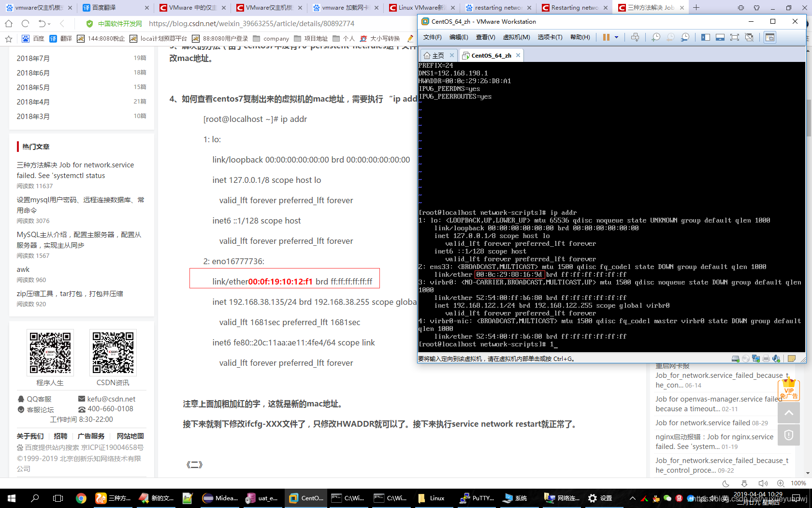Close the 主页 tab in VMware
The height and width of the screenshot is (508, 812).
(x=452, y=55)
